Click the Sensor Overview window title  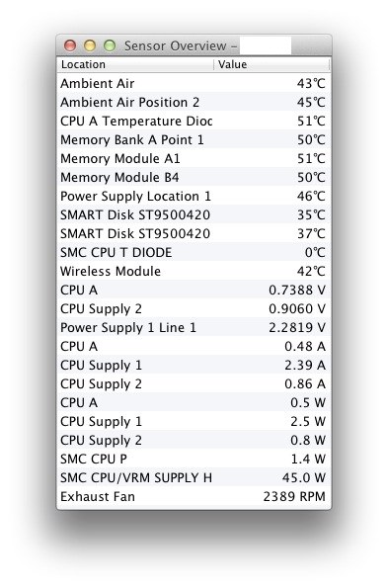(181, 45)
